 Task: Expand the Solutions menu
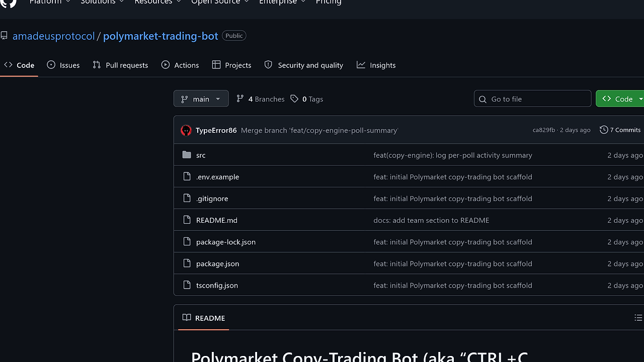coord(102,2)
